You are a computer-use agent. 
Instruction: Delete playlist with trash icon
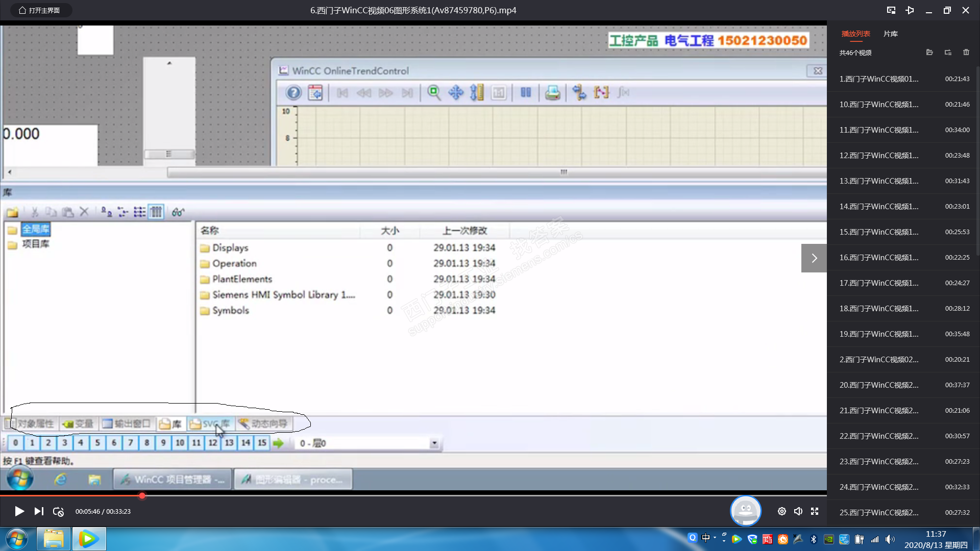point(966,53)
